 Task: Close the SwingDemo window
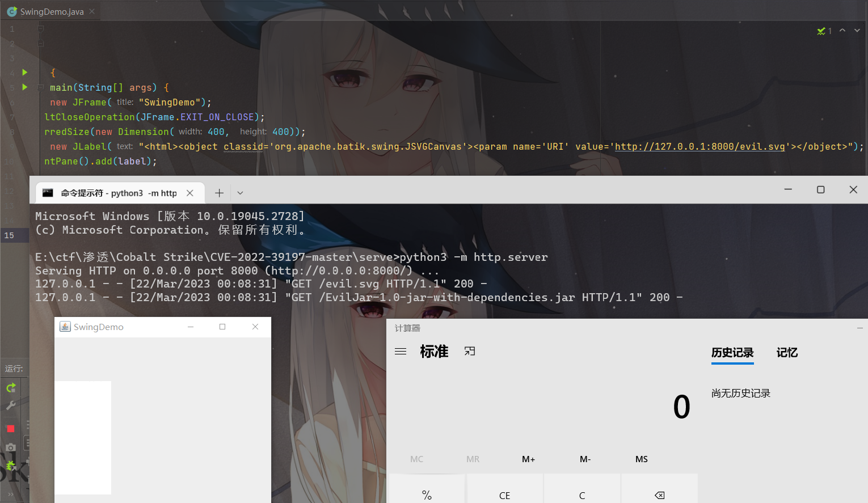click(255, 327)
